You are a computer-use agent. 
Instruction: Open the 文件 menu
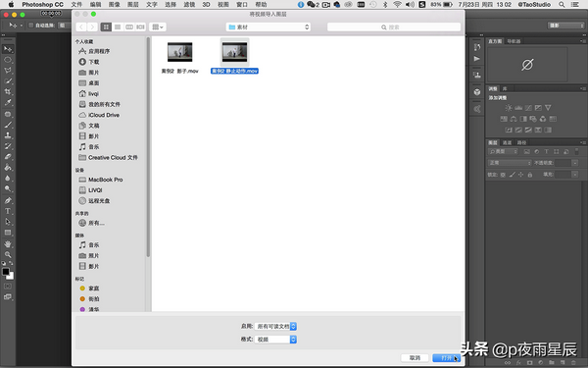[x=76, y=5]
